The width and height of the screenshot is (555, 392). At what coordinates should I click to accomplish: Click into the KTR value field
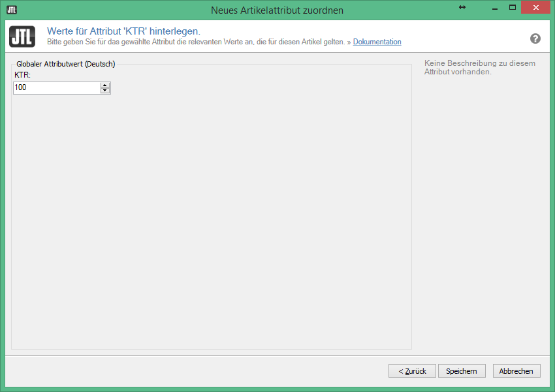55,87
